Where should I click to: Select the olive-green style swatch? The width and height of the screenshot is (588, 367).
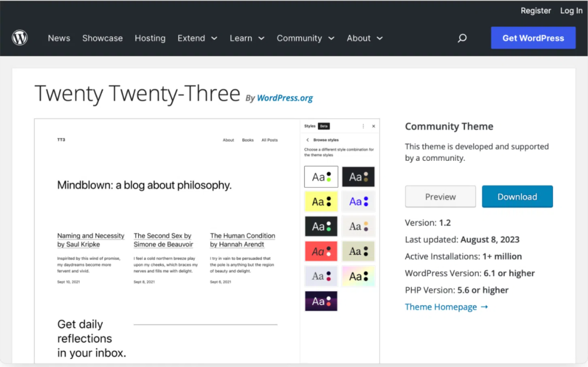pyautogui.click(x=358, y=251)
